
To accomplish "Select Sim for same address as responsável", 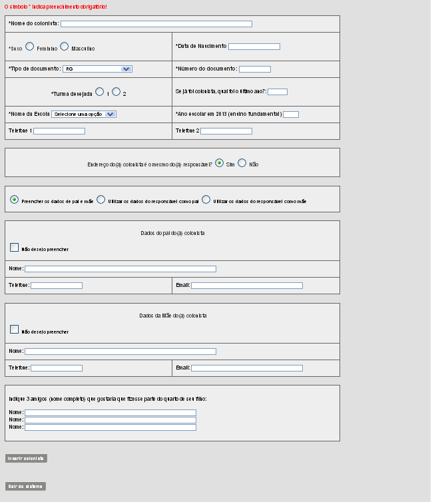I will [219, 163].
